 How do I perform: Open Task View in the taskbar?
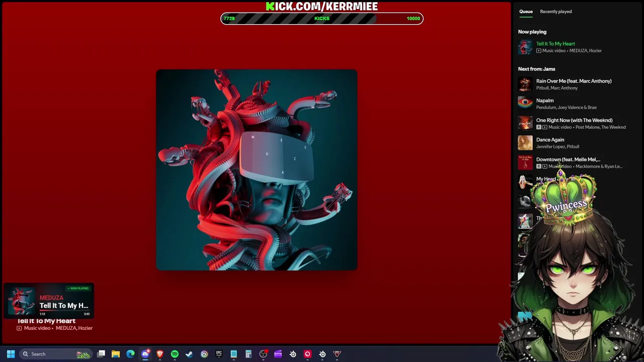tap(101, 354)
